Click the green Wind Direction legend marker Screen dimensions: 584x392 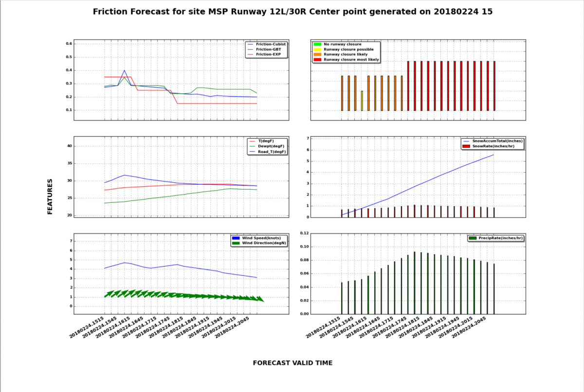coord(236,243)
